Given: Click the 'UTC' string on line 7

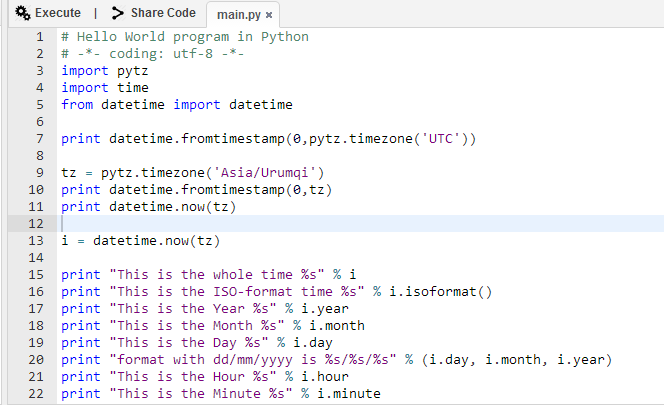Looking at the screenshot, I should [x=441, y=139].
